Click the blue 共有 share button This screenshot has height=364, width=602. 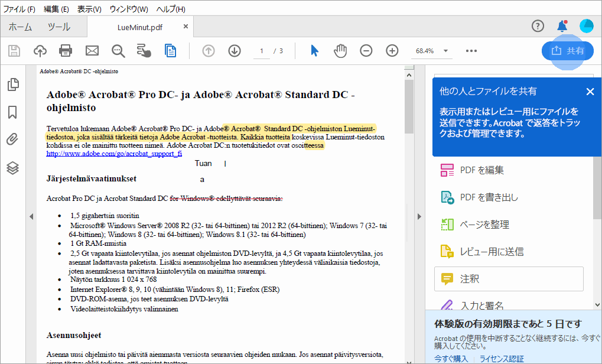point(568,51)
